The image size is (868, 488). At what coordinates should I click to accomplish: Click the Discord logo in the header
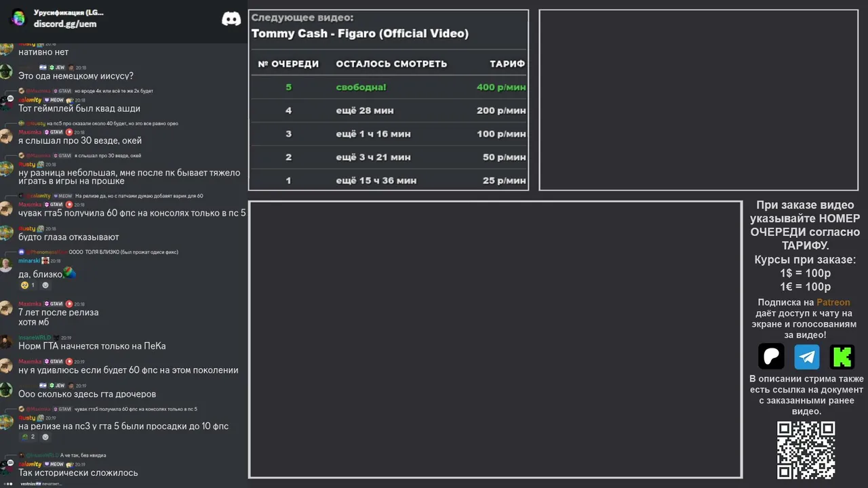coord(231,19)
